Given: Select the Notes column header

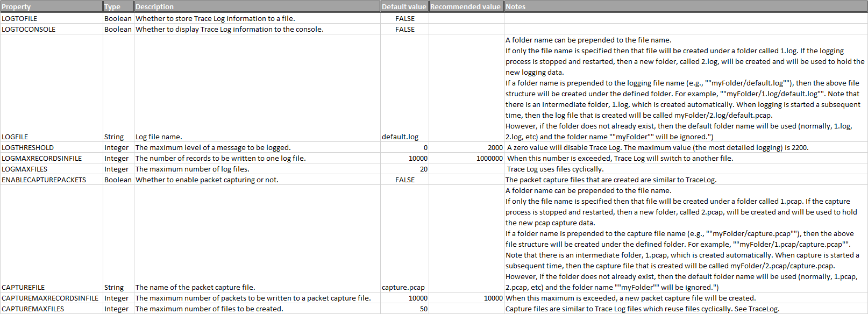Looking at the screenshot, I should pyautogui.click(x=685, y=6).
